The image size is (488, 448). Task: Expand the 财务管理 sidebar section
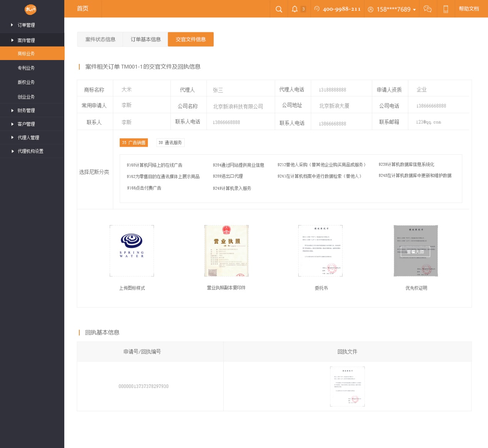(x=26, y=110)
